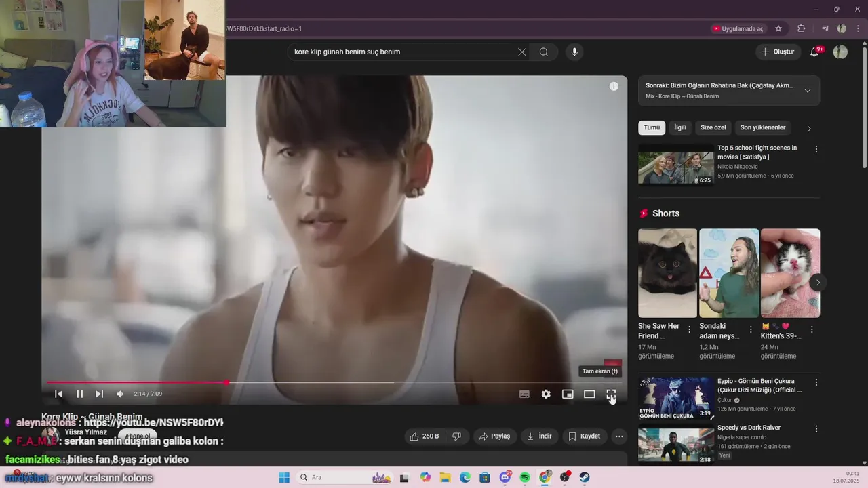868x488 pixels.
Task: Open Eypio Gömün Beni Çukura video
Action: [x=676, y=399]
